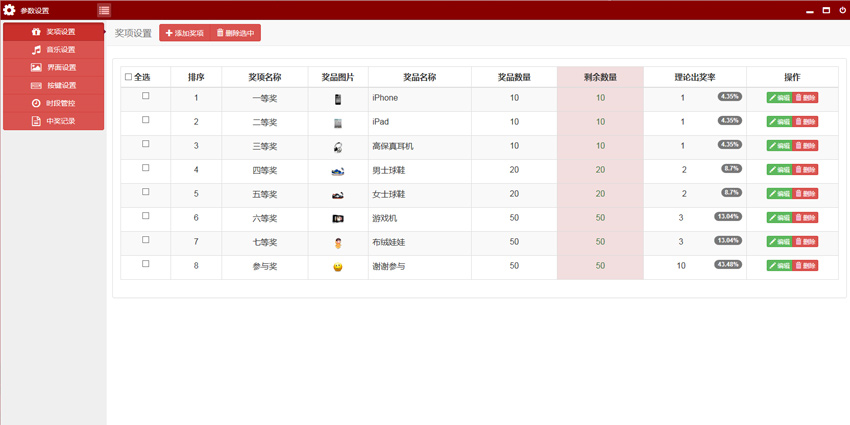Open the 界面设置 sidebar menu

tap(53, 67)
